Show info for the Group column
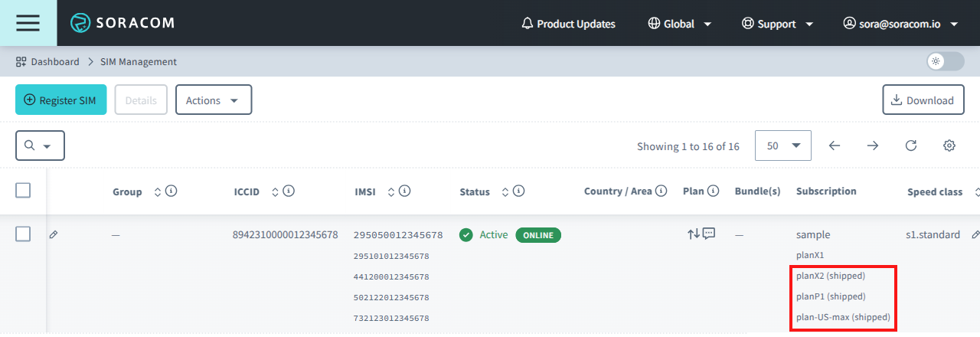The image size is (980, 337). coord(171,191)
